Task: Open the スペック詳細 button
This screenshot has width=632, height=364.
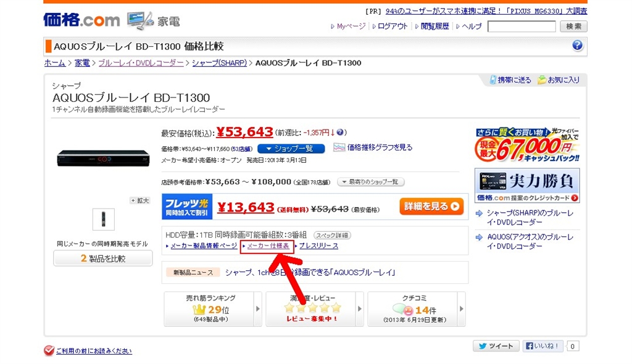Action: click(x=332, y=235)
